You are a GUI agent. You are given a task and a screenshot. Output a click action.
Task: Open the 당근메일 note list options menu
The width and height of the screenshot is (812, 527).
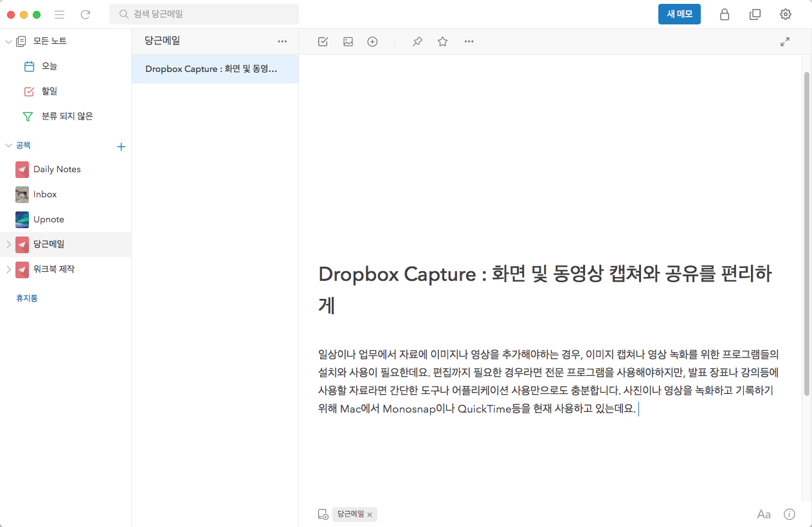pos(282,41)
